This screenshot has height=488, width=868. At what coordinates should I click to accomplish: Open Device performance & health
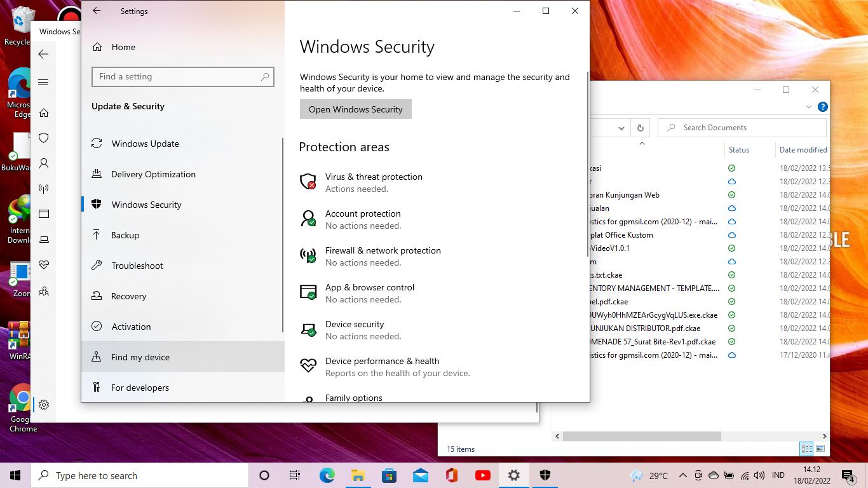coord(382,362)
